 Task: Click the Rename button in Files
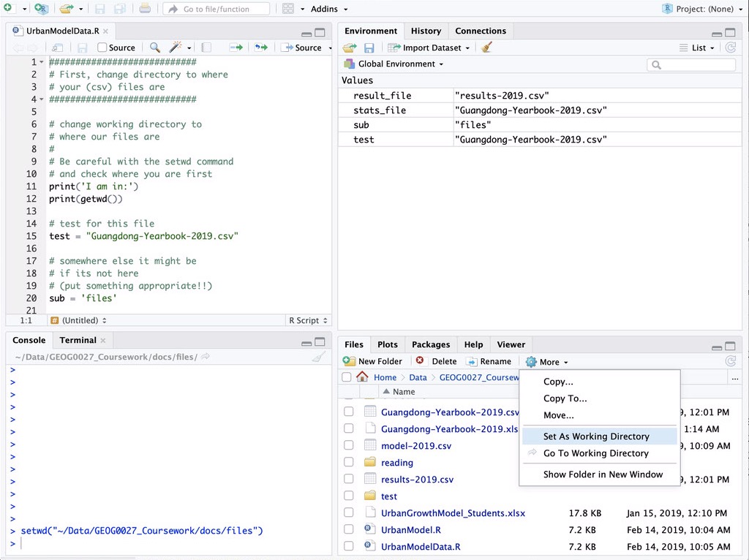point(489,361)
